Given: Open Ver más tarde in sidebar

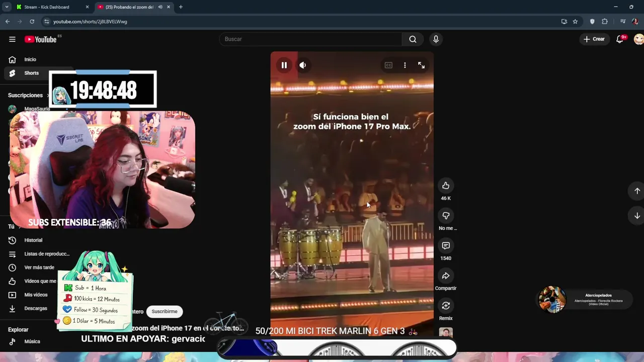Looking at the screenshot, I should click(x=39, y=267).
